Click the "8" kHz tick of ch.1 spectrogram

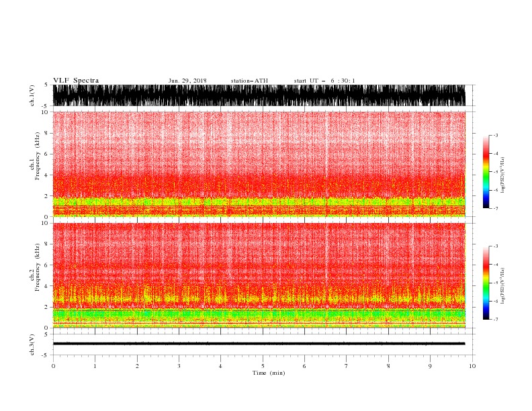(47, 133)
